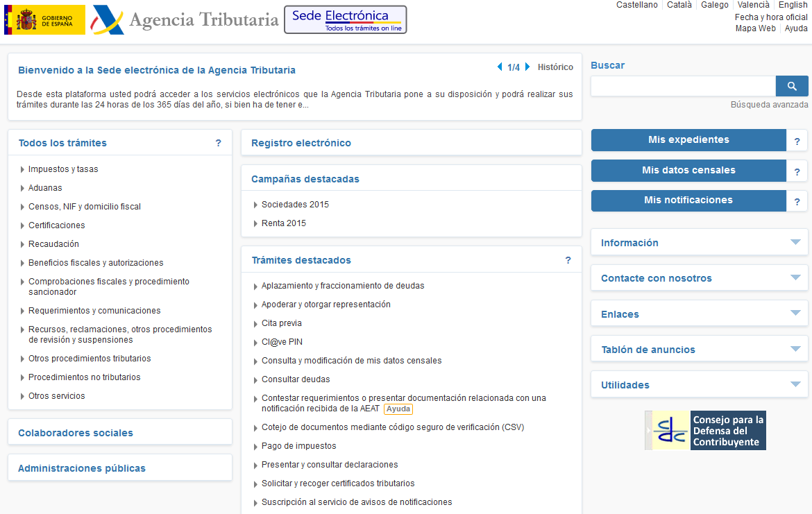Open the Pago de impuestos link

pos(299,445)
